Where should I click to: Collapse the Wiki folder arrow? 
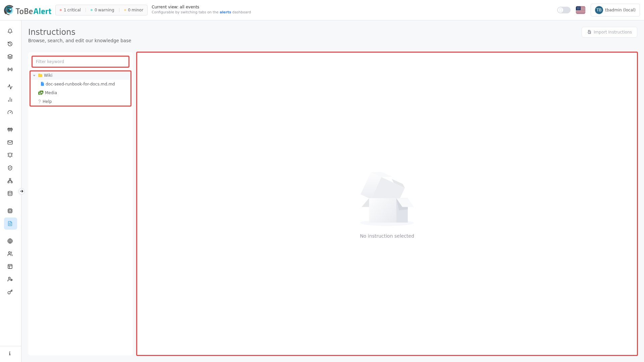point(34,75)
